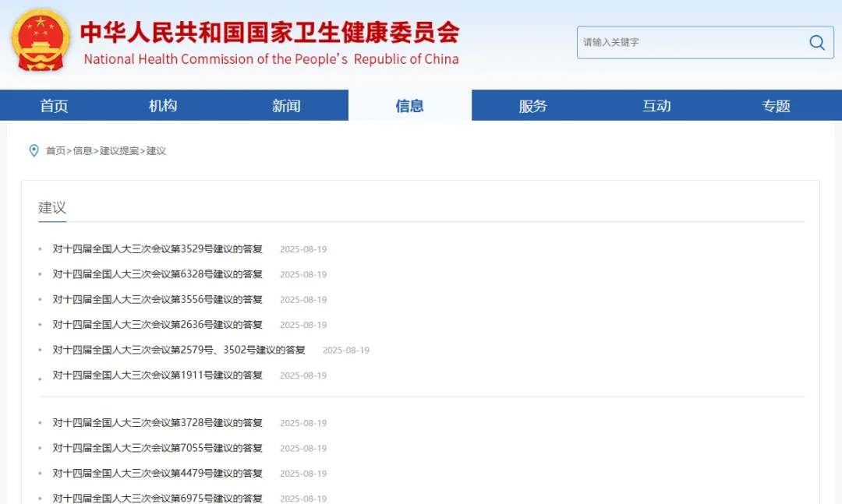This screenshot has width=842, height=504.
Task: View reply to suggestion No. 1911
Action: pyautogui.click(x=157, y=375)
